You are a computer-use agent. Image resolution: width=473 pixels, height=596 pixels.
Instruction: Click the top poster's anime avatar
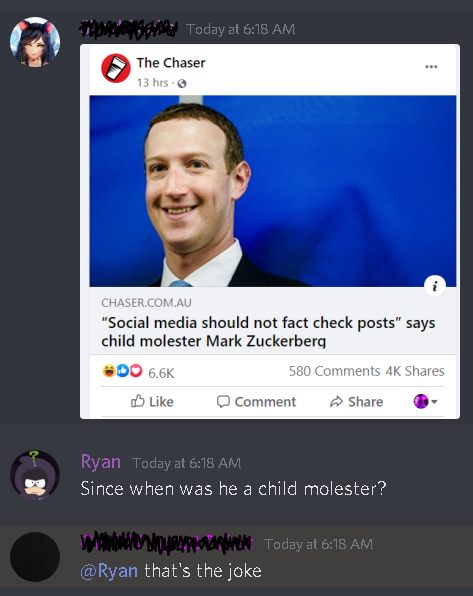35,41
